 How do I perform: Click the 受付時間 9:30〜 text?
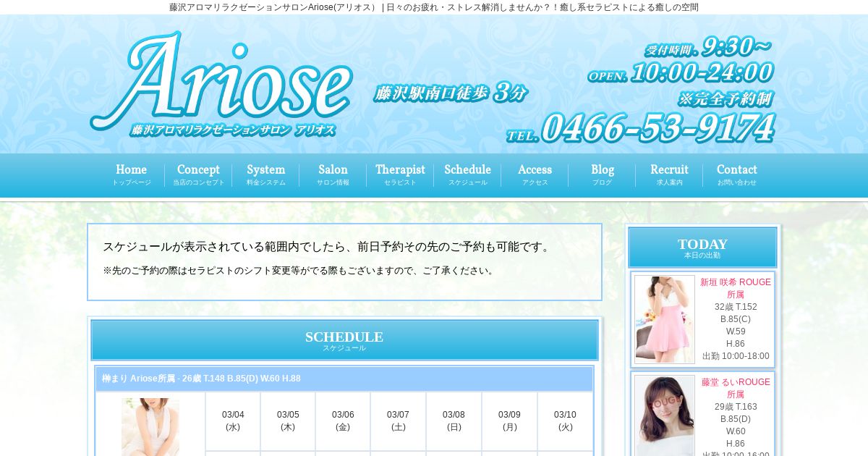[x=708, y=48]
